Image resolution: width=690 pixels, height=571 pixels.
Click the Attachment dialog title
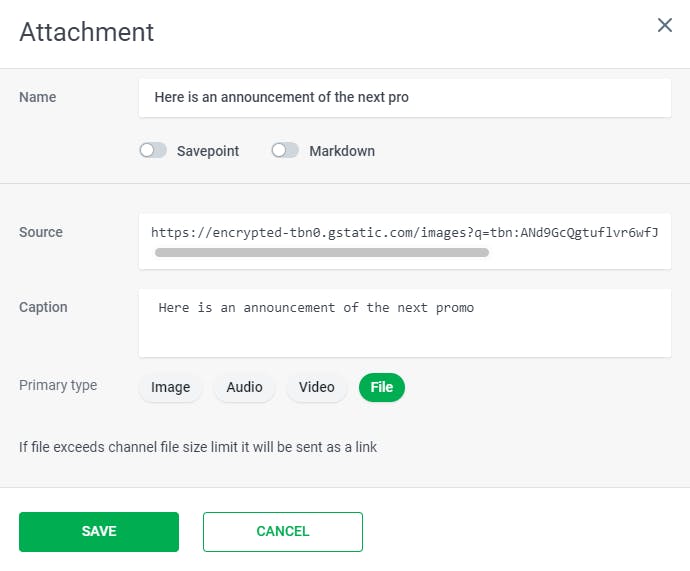pos(87,32)
